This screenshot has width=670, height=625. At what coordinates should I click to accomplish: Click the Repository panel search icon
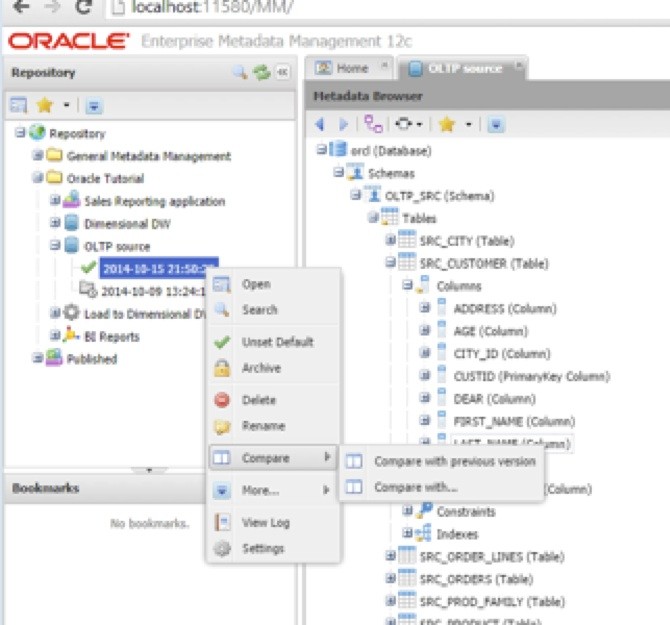240,72
